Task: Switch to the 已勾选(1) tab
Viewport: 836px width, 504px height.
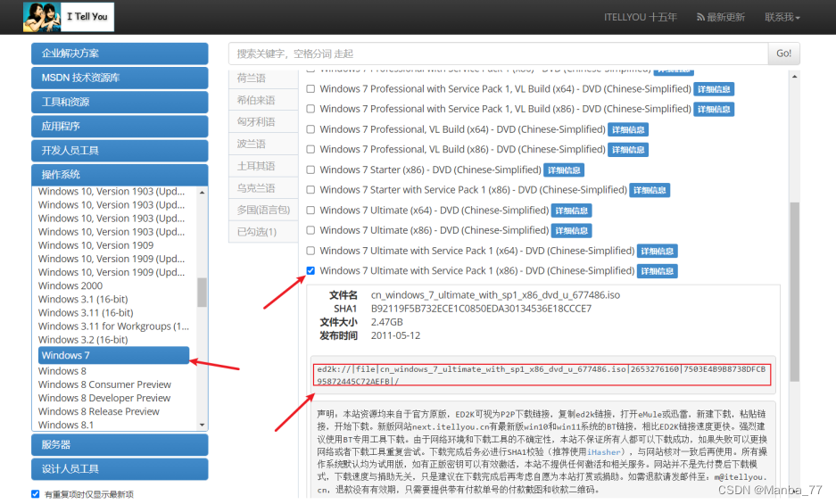Action: pyautogui.click(x=263, y=232)
